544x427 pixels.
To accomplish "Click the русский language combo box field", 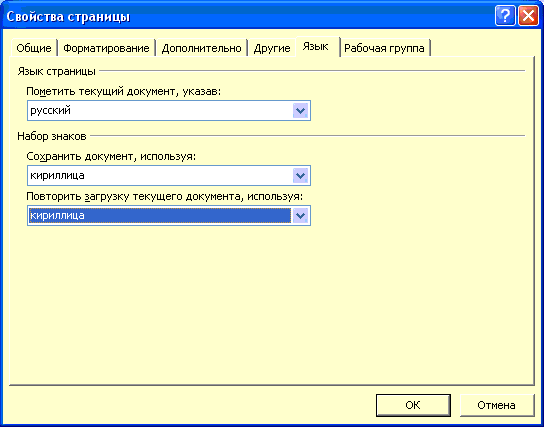I will click(169, 111).
